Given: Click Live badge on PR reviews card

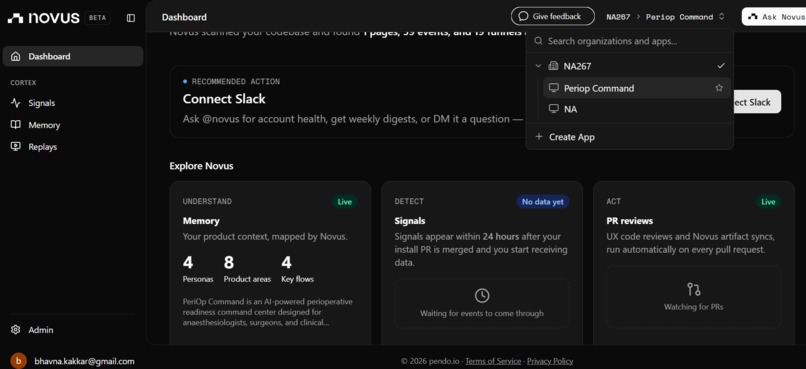Looking at the screenshot, I should (x=768, y=202).
